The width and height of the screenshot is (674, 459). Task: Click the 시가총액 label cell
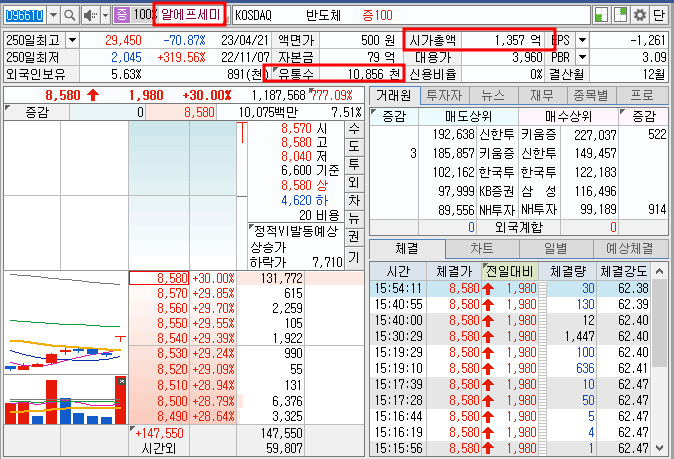point(432,40)
